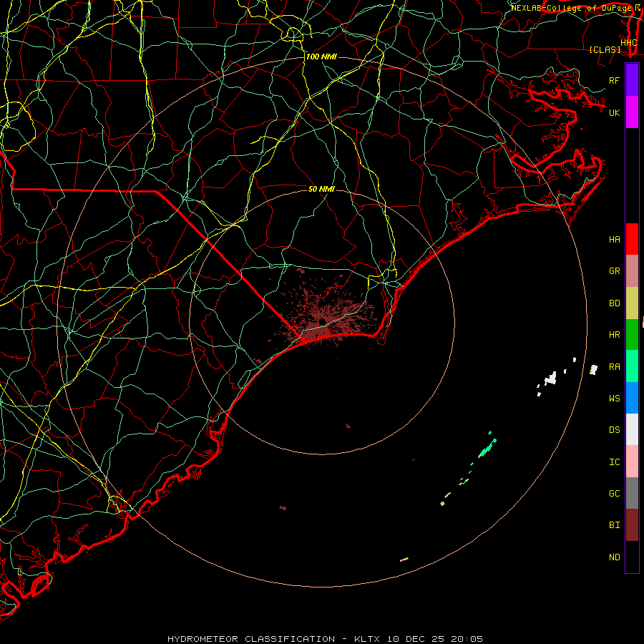Click the BD yellow legend swatch
The height and width of the screenshot is (644, 644).
(632, 303)
